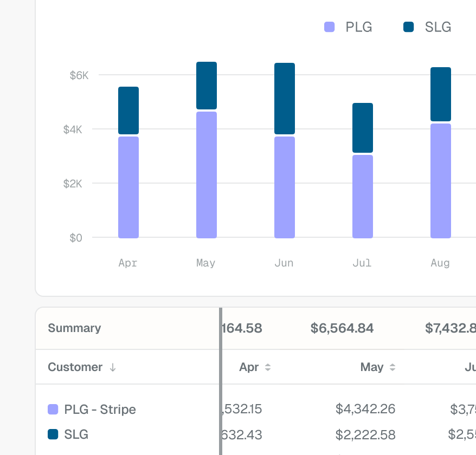The width and height of the screenshot is (476, 455).
Task: Open the SLG customer row
Action: (127, 434)
